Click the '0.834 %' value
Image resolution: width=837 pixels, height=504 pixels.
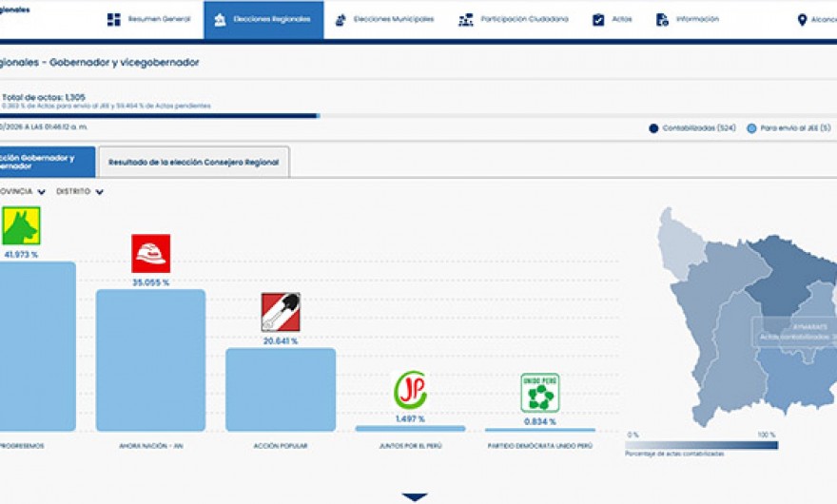[x=539, y=422]
